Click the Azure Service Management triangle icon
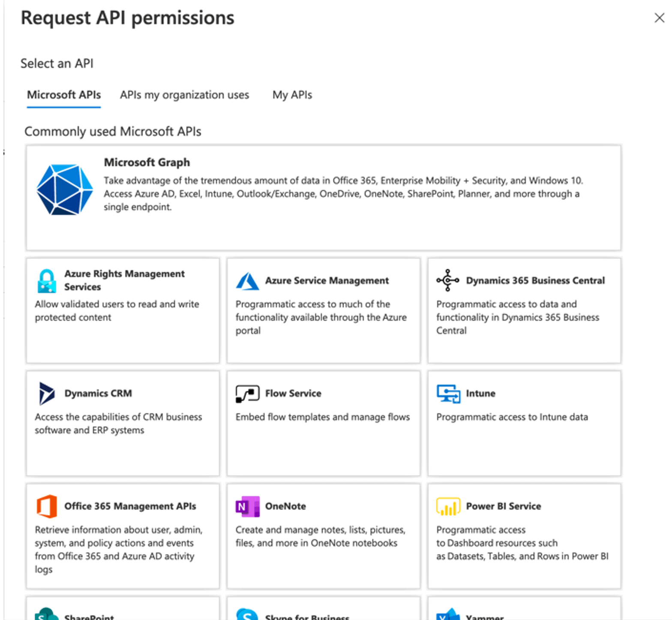Viewport: 672px width, 620px height. pyautogui.click(x=247, y=281)
